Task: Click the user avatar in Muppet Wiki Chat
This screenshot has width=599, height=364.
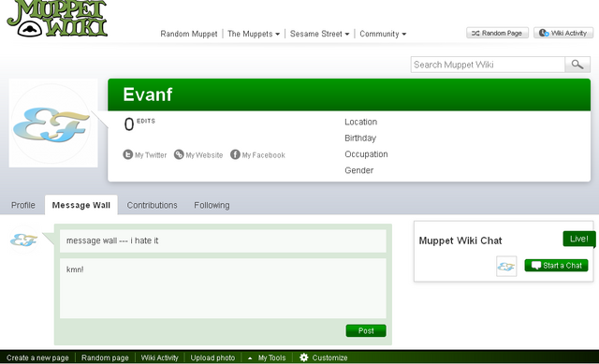Action: (506, 266)
